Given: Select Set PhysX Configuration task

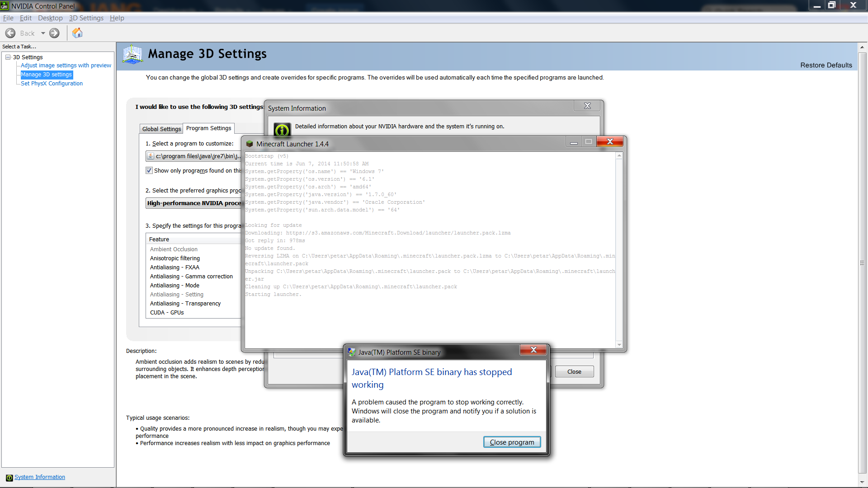Looking at the screenshot, I should (x=52, y=84).
